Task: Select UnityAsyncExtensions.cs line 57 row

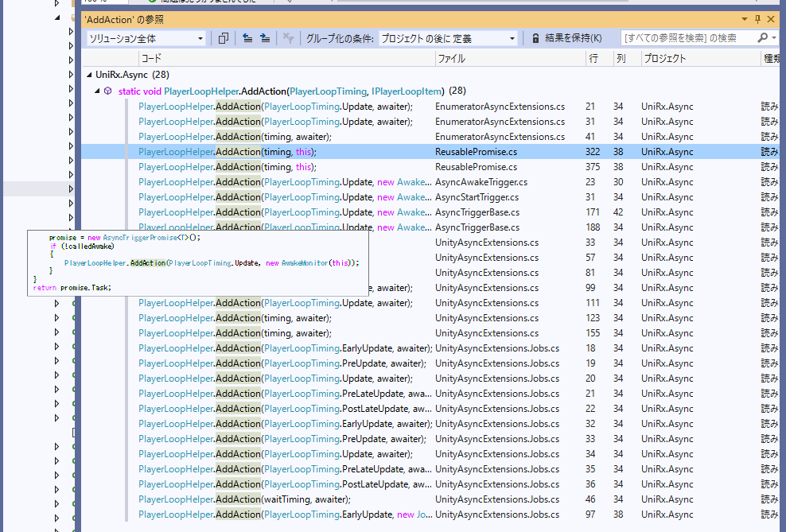Action: point(574,258)
